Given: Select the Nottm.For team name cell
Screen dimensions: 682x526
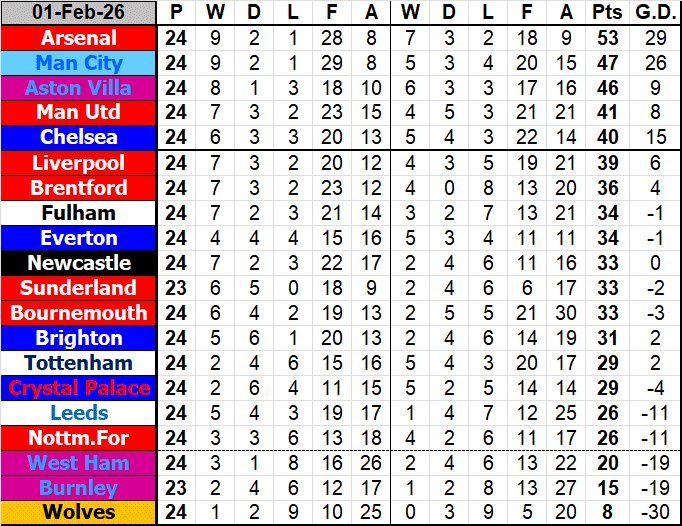Looking at the screenshot, I should click(x=79, y=438).
